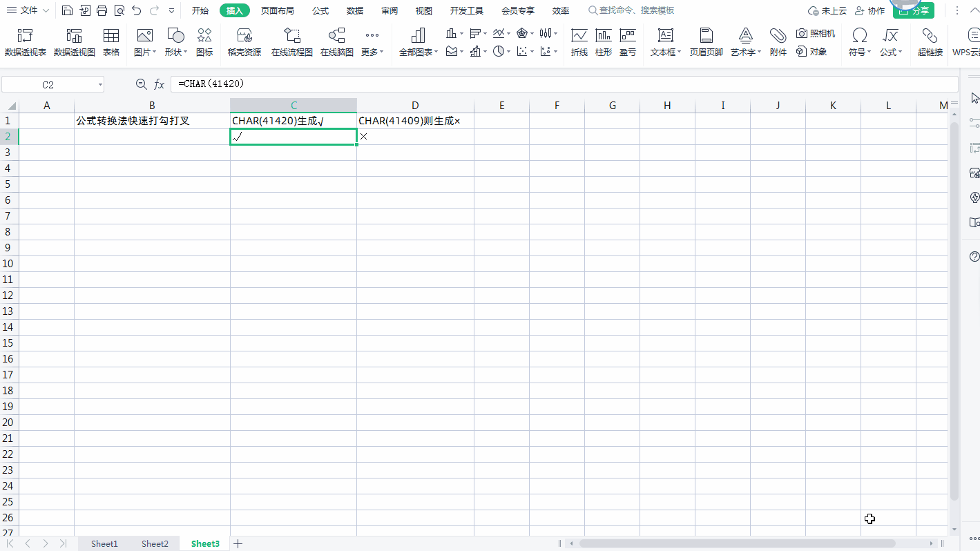980x551 pixels.
Task: Open the scatter chart type dropdown
Action: pos(526,51)
